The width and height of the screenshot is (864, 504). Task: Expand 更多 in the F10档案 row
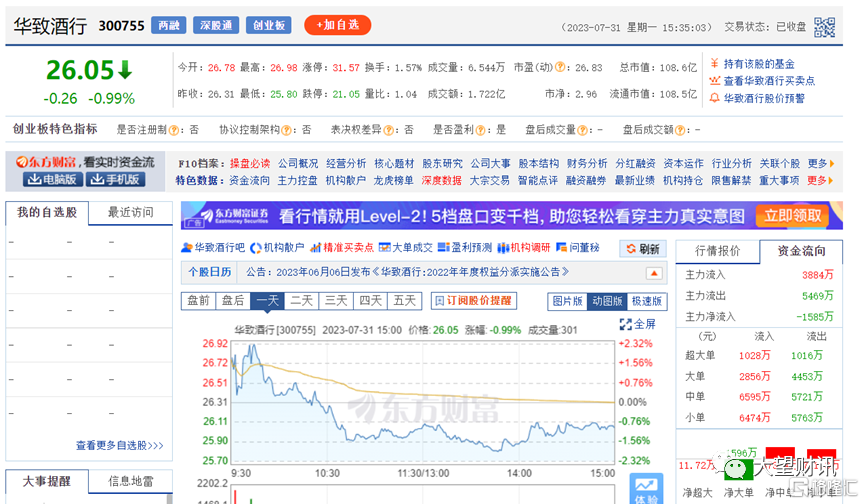821,164
